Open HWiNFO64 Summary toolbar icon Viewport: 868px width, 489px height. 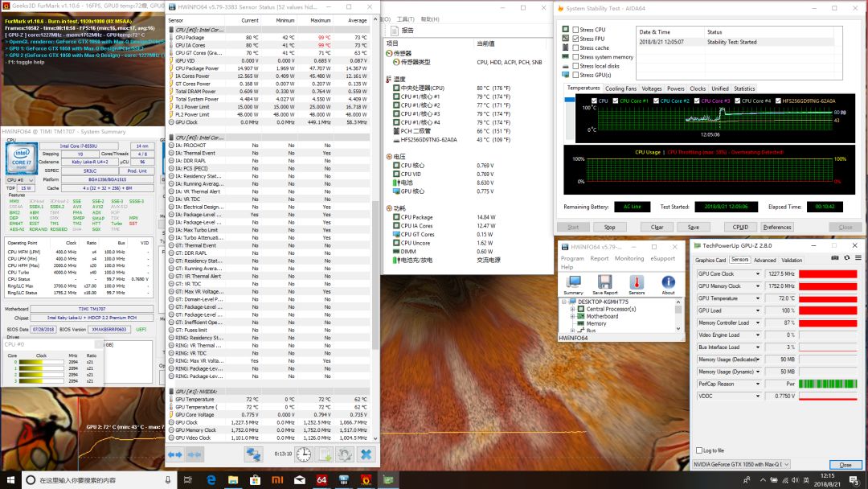click(x=573, y=285)
